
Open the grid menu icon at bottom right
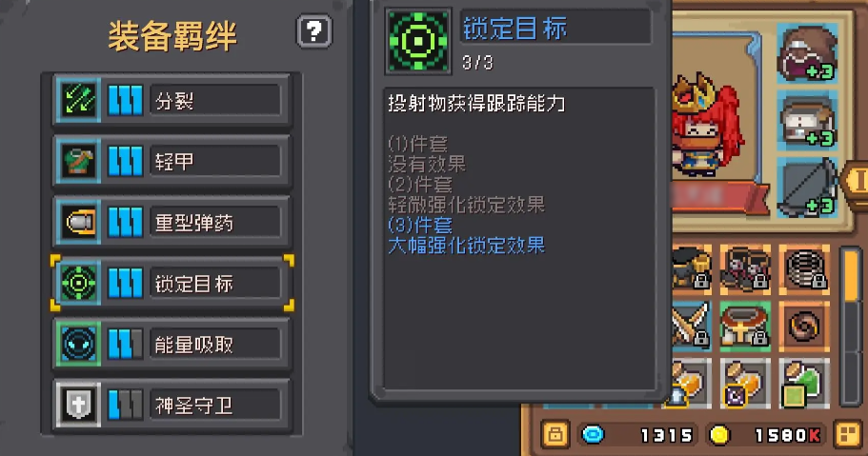point(848,435)
